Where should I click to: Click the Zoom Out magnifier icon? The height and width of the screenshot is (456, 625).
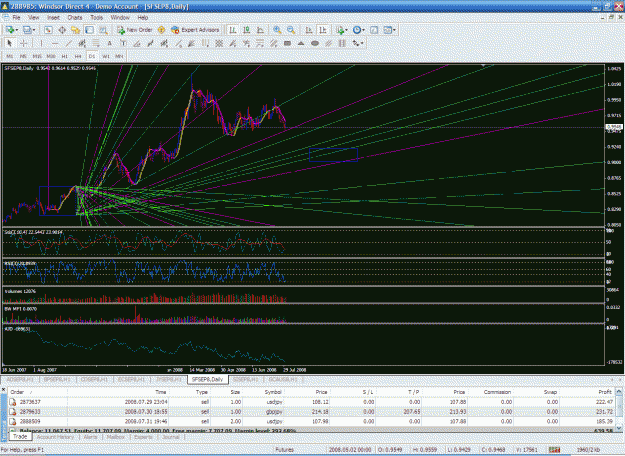[x=291, y=30]
